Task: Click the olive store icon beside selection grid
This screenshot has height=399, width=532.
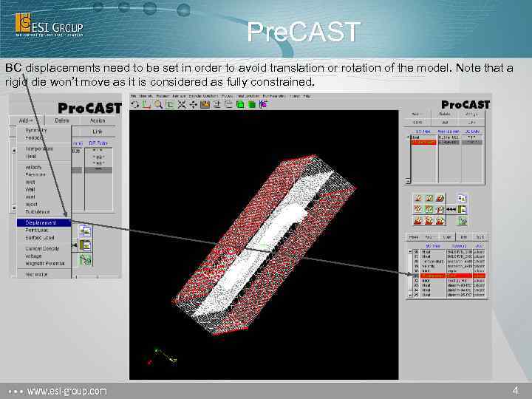Action: pos(462,209)
